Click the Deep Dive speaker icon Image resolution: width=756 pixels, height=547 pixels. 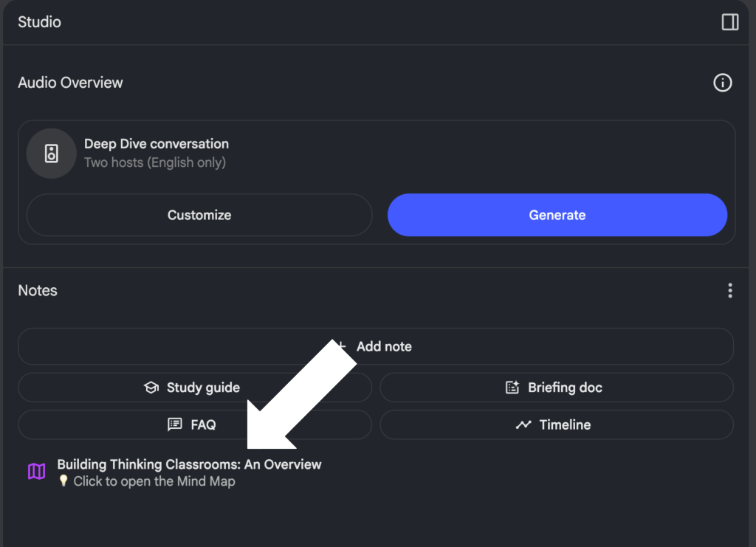click(51, 154)
